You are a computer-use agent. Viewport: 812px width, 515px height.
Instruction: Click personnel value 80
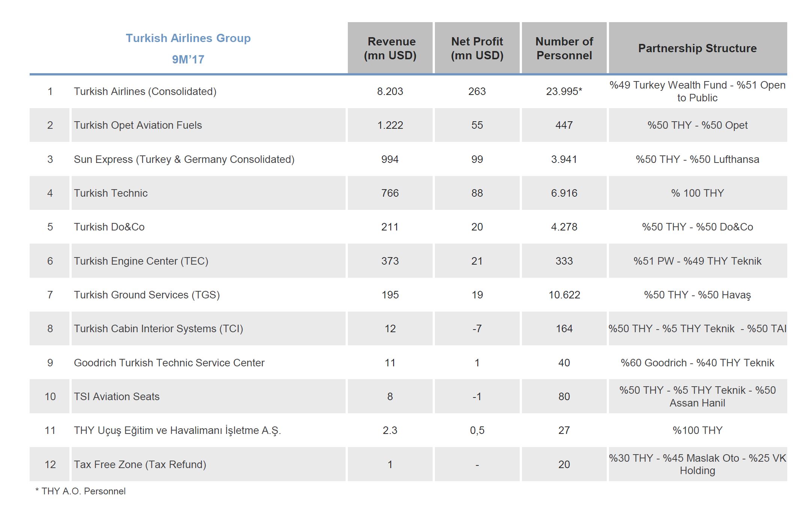[x=564, y=397]
